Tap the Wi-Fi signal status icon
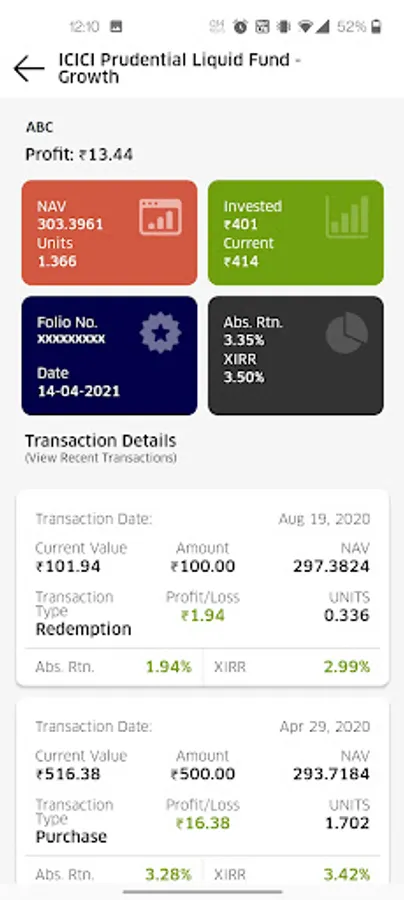 [306, 26]
